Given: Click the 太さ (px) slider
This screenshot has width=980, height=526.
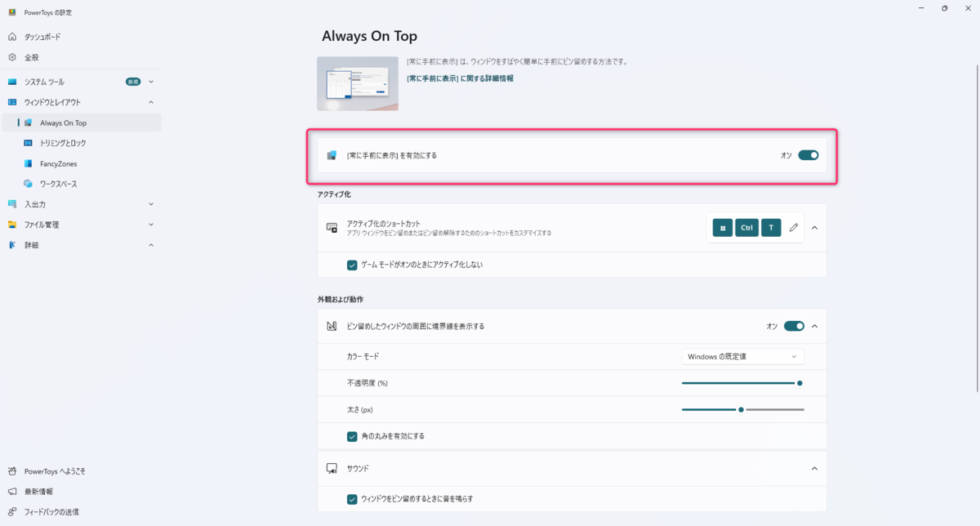Looking at the screenshot, I should pos(743,409).
